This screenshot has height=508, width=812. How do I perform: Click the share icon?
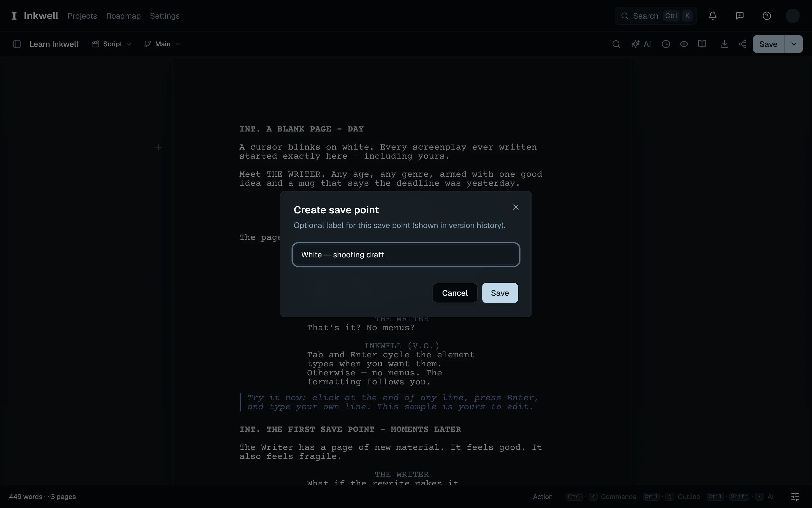pos(743,44)
